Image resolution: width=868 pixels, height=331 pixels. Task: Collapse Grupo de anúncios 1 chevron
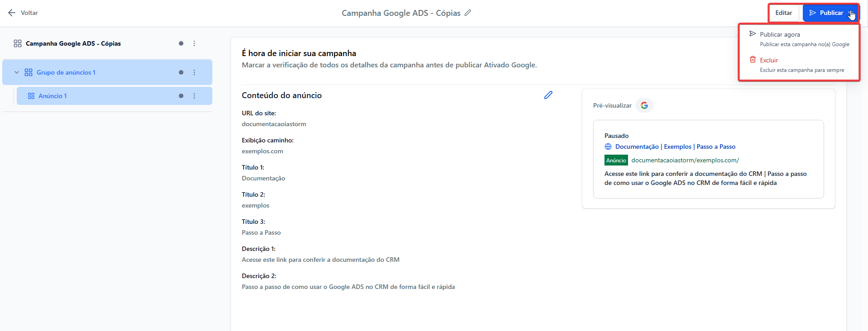point(17,72)
